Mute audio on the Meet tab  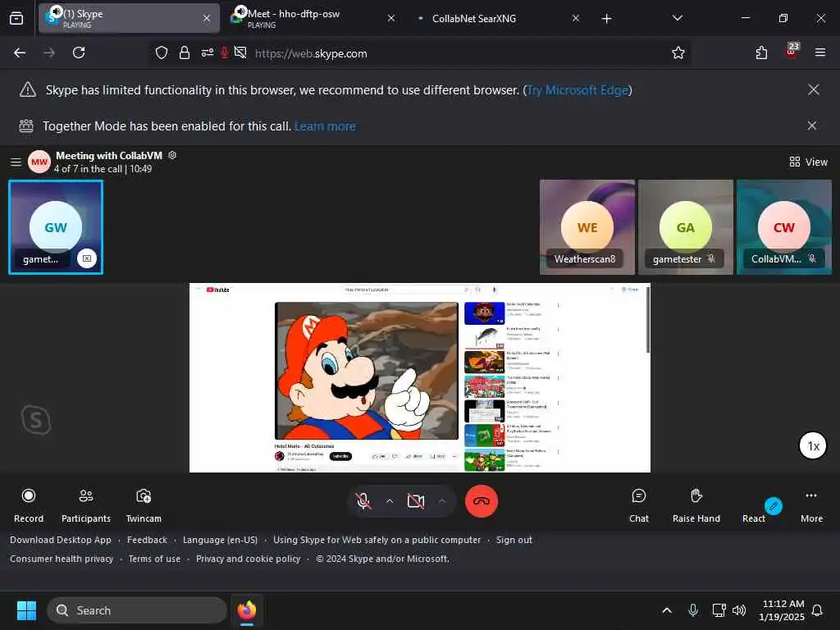point(241,11)
